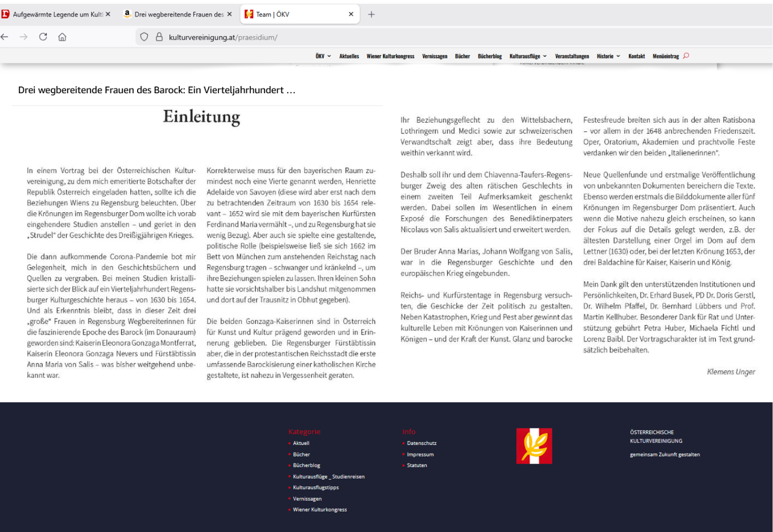Viewport: 773px width, 532px height.
Task: Expand the Historie dropdown menu
Action: click(x=608, y=56)
